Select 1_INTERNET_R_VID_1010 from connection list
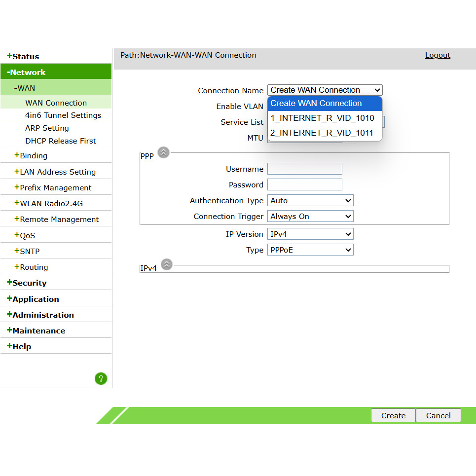Screen dimensions: 476x476 click(x=322, y=118)
